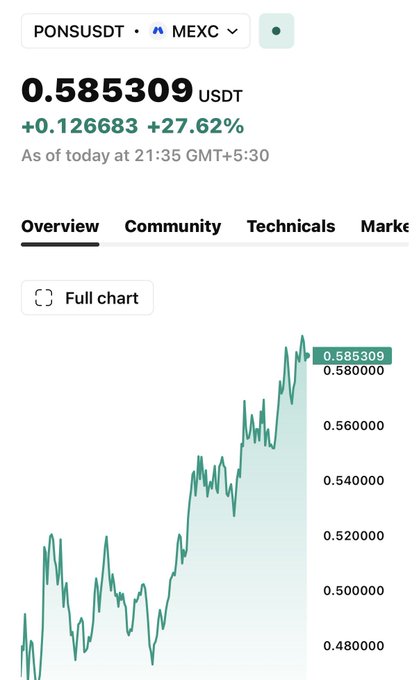Click the 0.520000 axis label
Image resolution: width=419 pixels, height=680 pixels.
354,536
